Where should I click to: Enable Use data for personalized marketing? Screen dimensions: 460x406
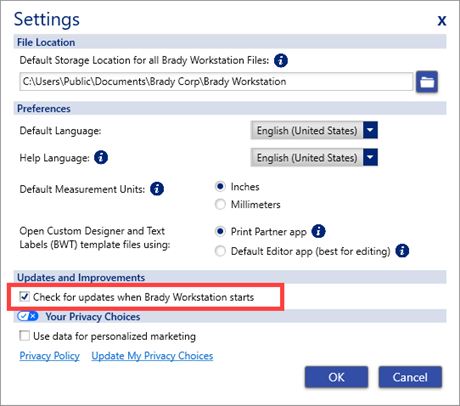coord(24,335)
